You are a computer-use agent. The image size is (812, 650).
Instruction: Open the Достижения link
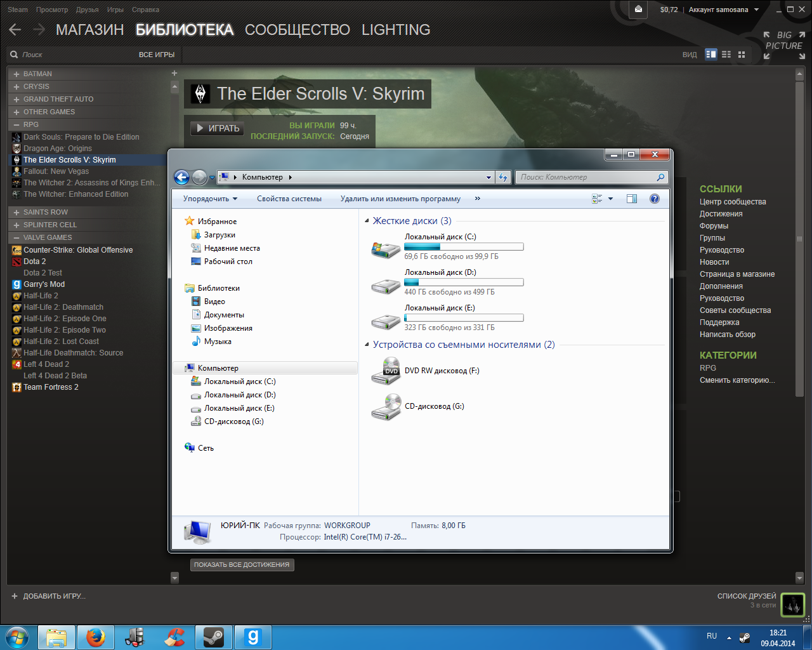[x=721, y=214]
